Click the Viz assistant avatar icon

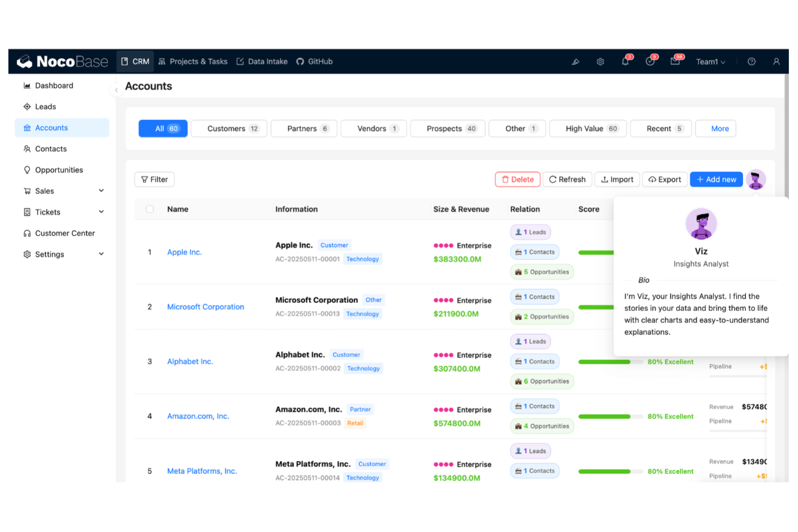(x=756, y=179)
